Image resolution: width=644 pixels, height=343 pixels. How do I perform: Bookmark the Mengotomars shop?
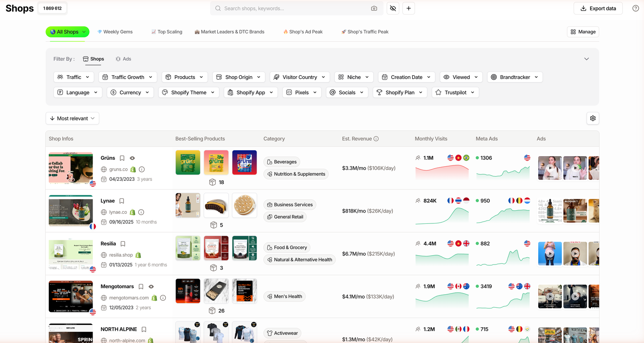coord(141,287)
